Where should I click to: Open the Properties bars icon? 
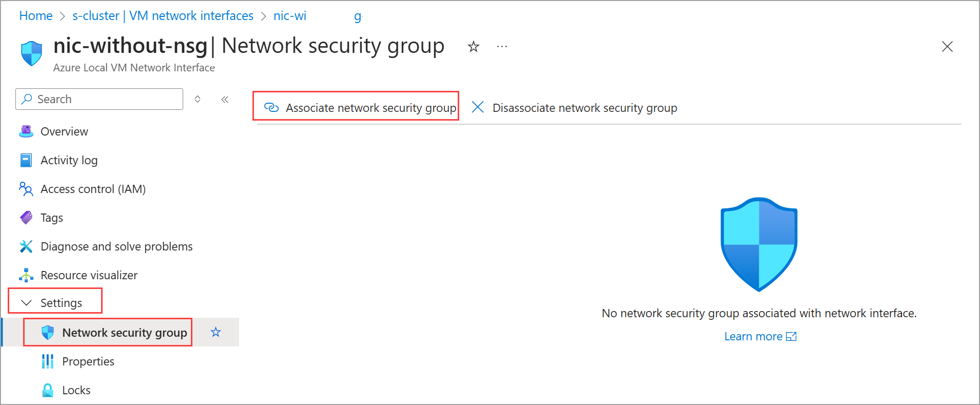pyautogui.click(x=48, y=361)
